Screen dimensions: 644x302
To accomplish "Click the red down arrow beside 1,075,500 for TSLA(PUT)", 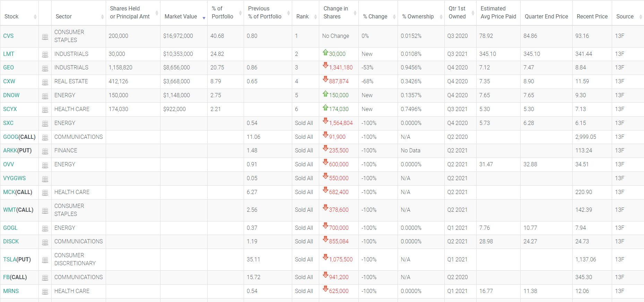I will (x=325, y=257).
